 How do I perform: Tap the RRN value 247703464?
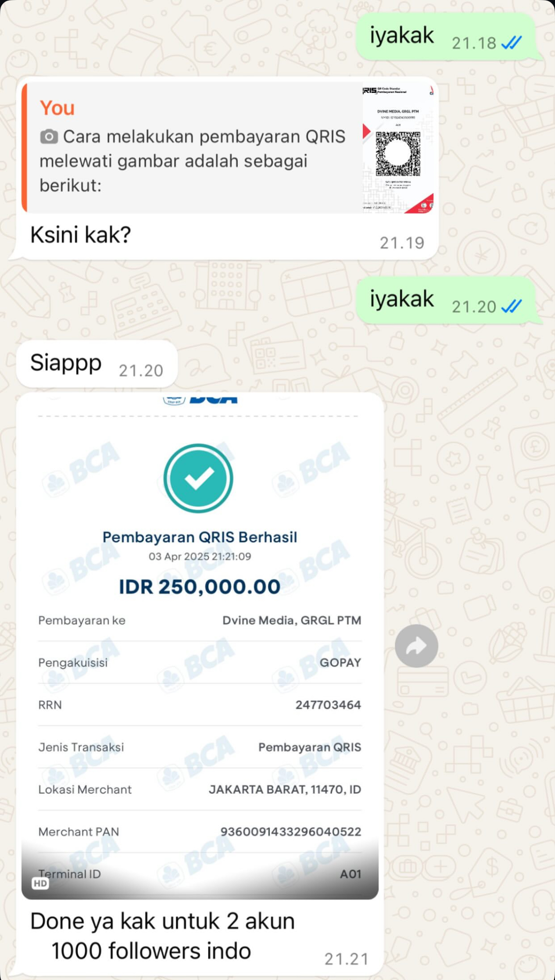point(328,705)
